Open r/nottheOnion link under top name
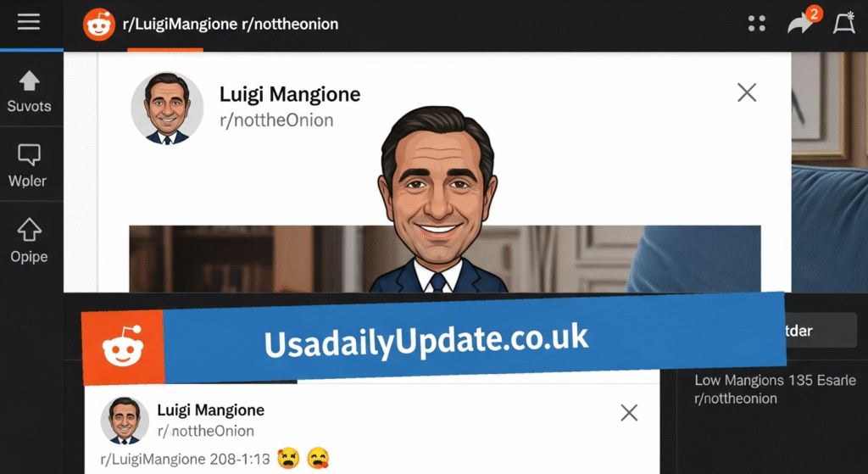868x474 pixels. point(276,120)
